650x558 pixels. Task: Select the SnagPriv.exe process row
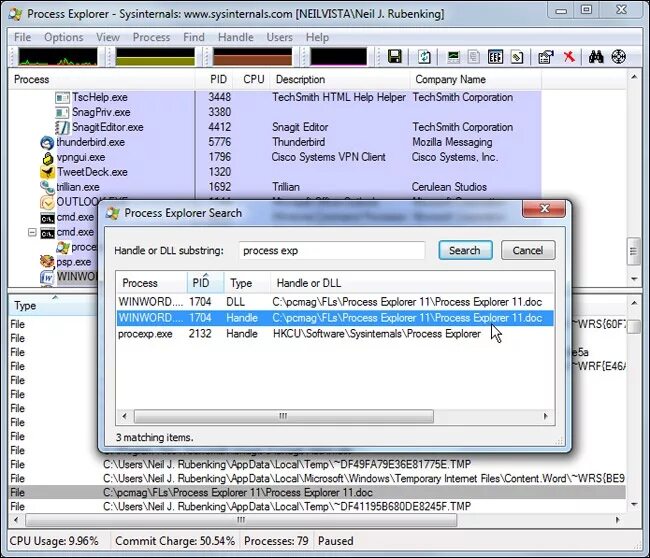(x=274, y=112)
